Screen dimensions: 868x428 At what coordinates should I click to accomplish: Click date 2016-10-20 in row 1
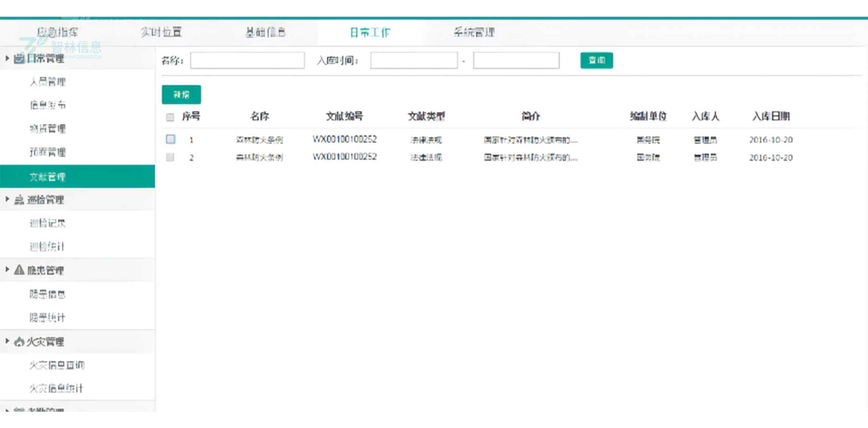click(x=771, y=140)
